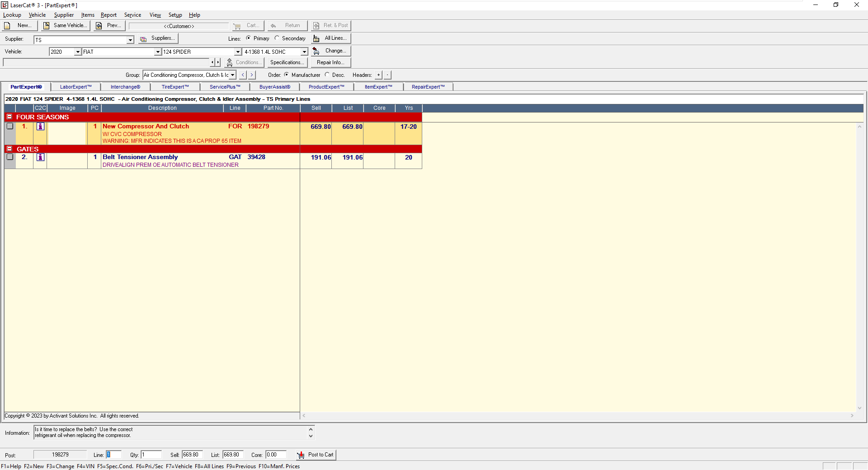Open the Suppliers list icon

[143, 39]
